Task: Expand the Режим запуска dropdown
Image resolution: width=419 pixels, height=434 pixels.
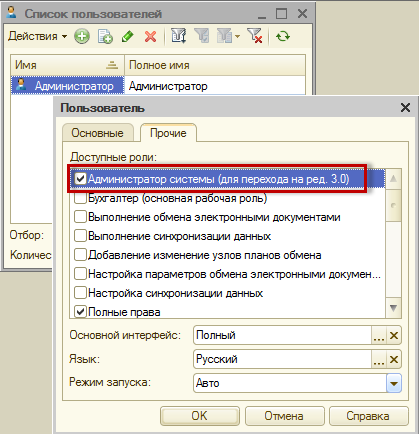Action: coord(394,383)
